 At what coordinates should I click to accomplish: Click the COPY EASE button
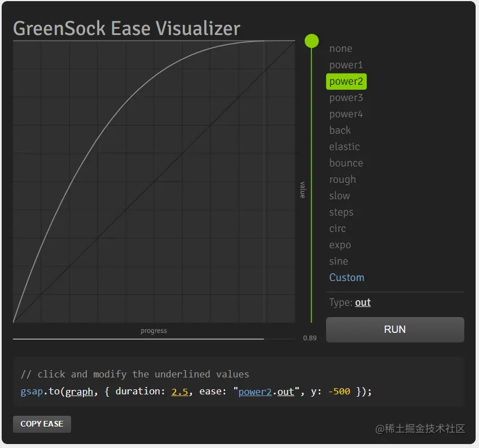click(42, 424)
